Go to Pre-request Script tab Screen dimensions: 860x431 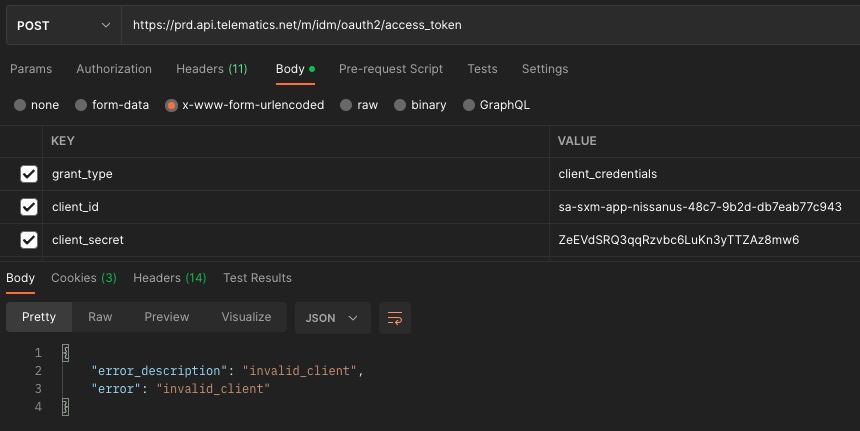(x=391, y=69)
